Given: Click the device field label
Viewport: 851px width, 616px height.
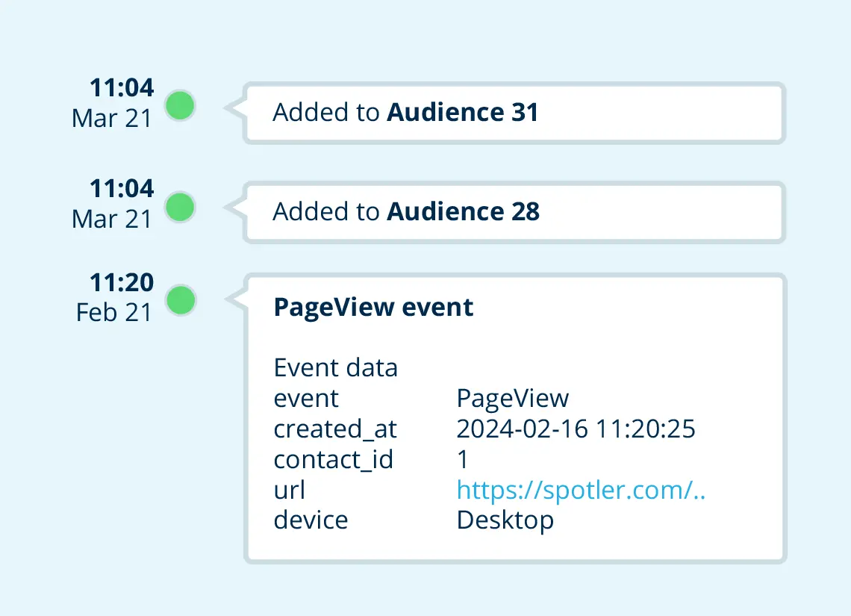Looking at the screenshot, I should tap(311, 520).
